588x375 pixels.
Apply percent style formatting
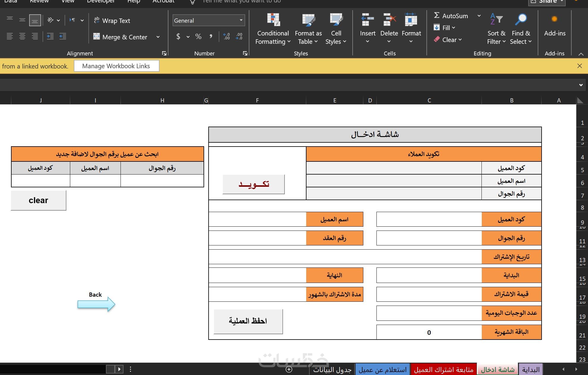point(198,36)
